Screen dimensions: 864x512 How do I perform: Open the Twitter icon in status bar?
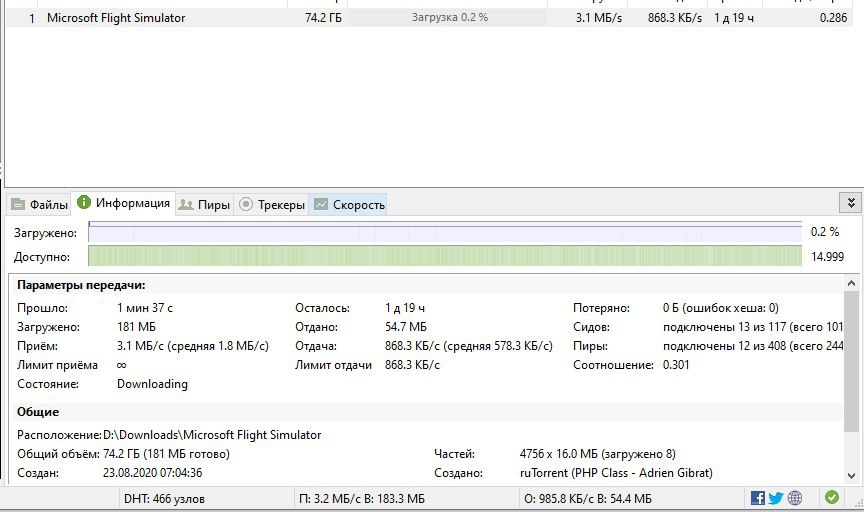pyautogui.click(x=776, y=498)
